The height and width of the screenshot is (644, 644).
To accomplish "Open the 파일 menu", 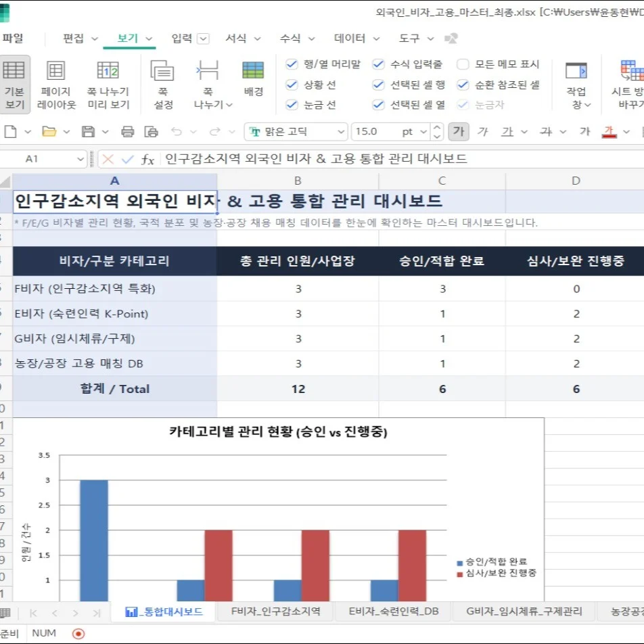I will click(x=13, y=38).
